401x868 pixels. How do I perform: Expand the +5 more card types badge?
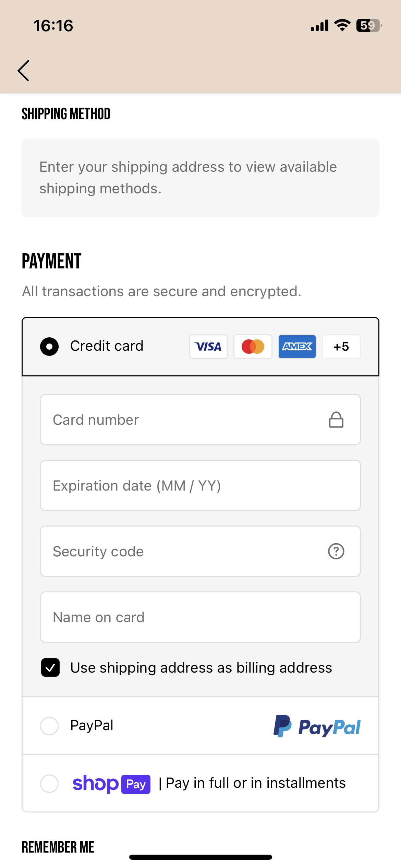341,347
